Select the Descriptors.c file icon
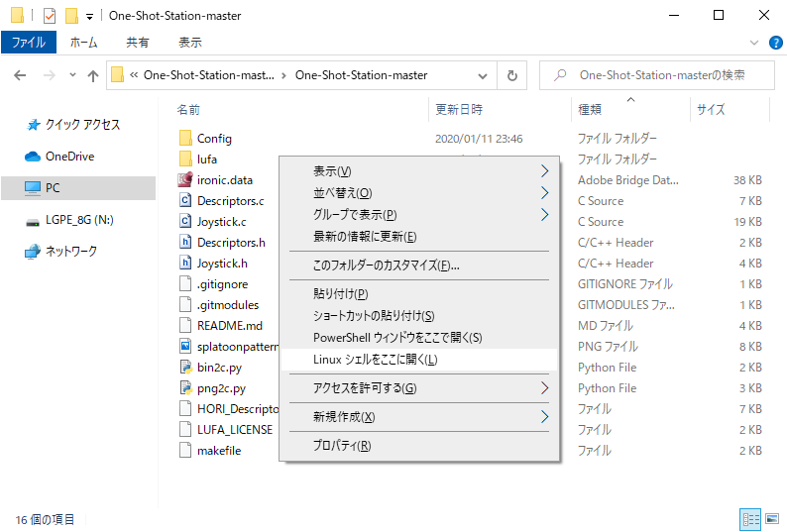This screenshot has height=532, width=787. (x=185, y=201)
